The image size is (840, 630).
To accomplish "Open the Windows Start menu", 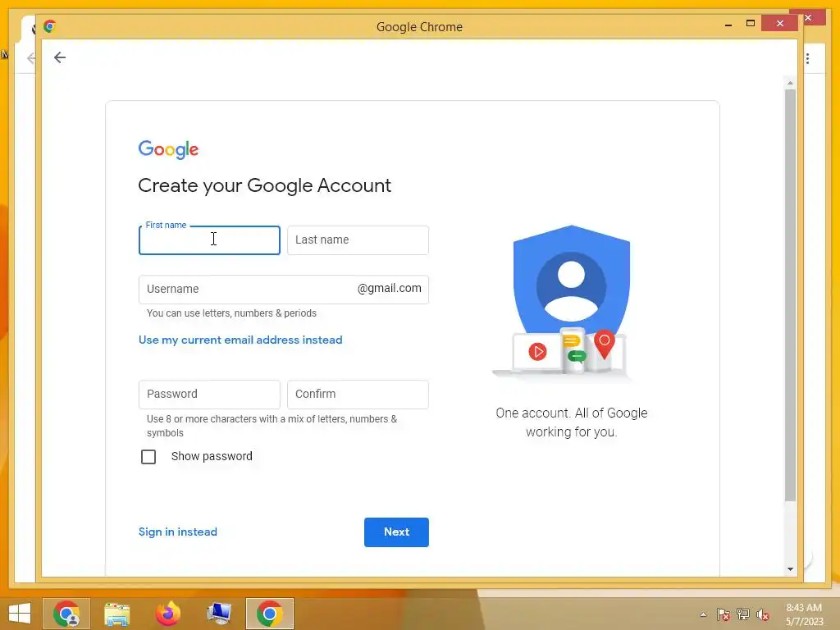I will point(20,614).
